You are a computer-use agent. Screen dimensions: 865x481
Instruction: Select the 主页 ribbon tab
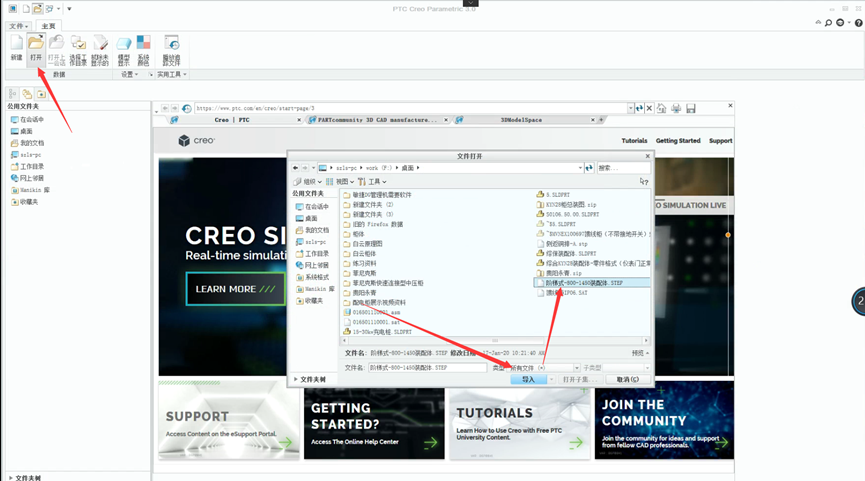coord(49,26)
